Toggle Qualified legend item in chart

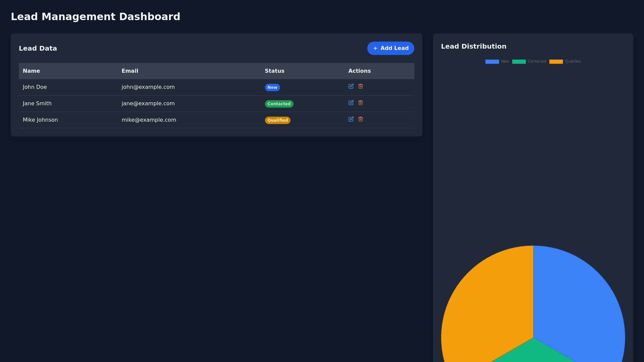565,62
